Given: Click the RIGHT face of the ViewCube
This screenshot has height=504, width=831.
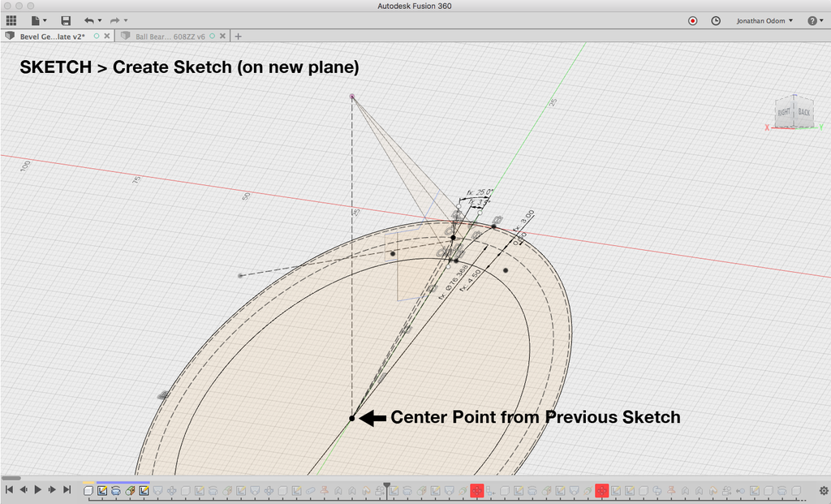Looking at the screenshot, I should click(784, 112).
